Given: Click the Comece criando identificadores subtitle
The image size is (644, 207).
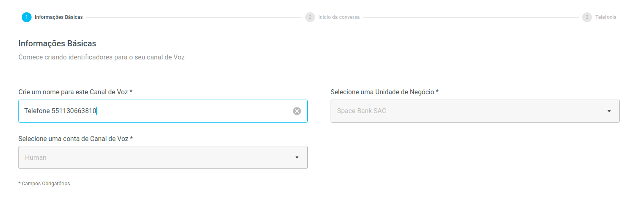Looking at the screenshot, I should [102, 57].
